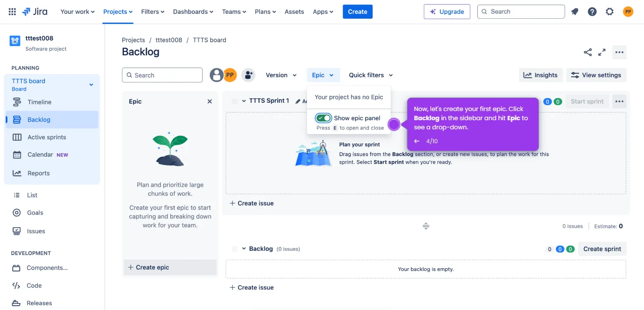The image size is (644, 310).
Task: Open the settings gear icon
Action: (610, 12)
